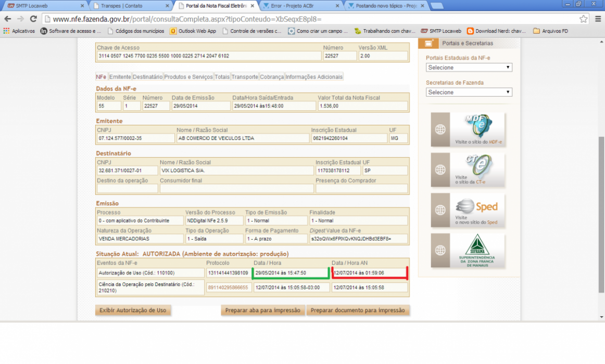
Task: Expand Secretarias de Fazenda dropdown
Action: coord(469,92)
